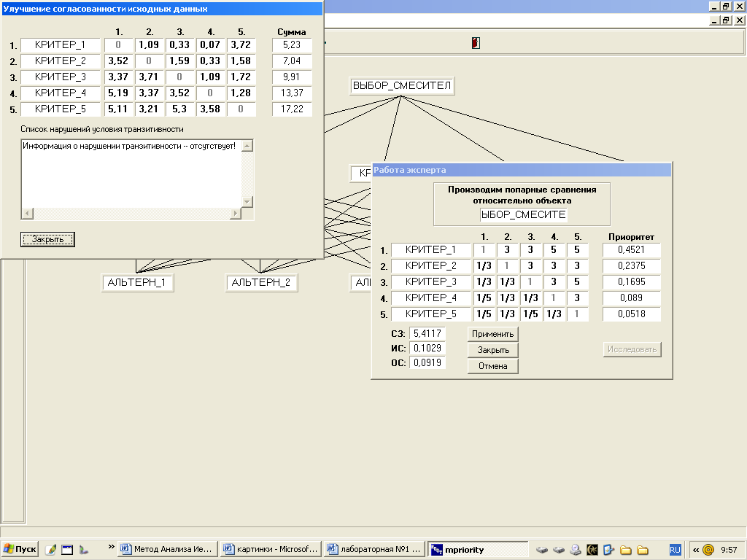Click the Отмена button in expert dialog
This screenshot has width=747, height=560.
(493, 366)
